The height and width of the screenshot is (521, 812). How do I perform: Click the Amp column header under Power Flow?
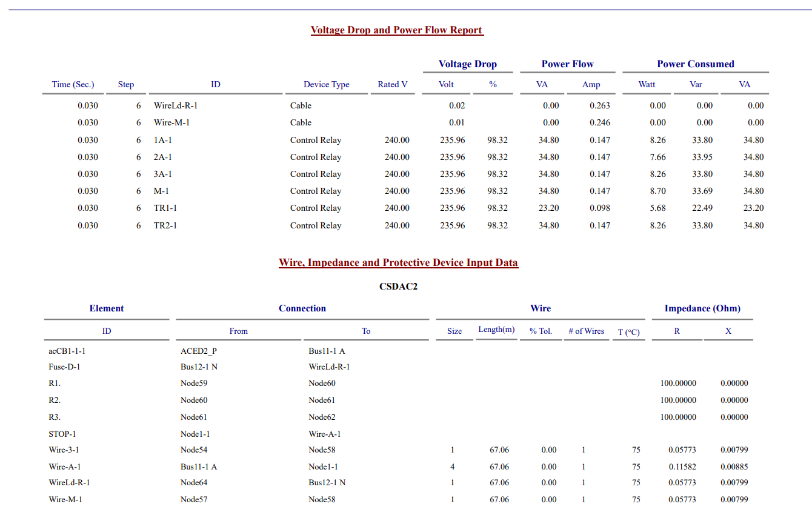[x=591, y=85]
